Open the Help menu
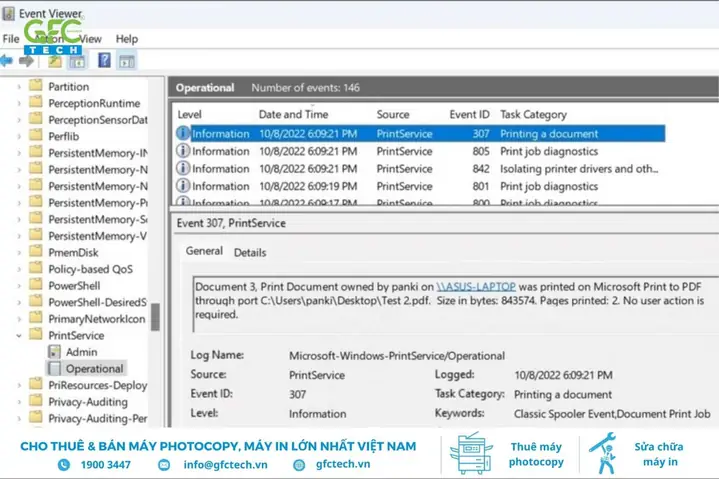This screenshot has height=479, width=719. (x=127, y=39)
